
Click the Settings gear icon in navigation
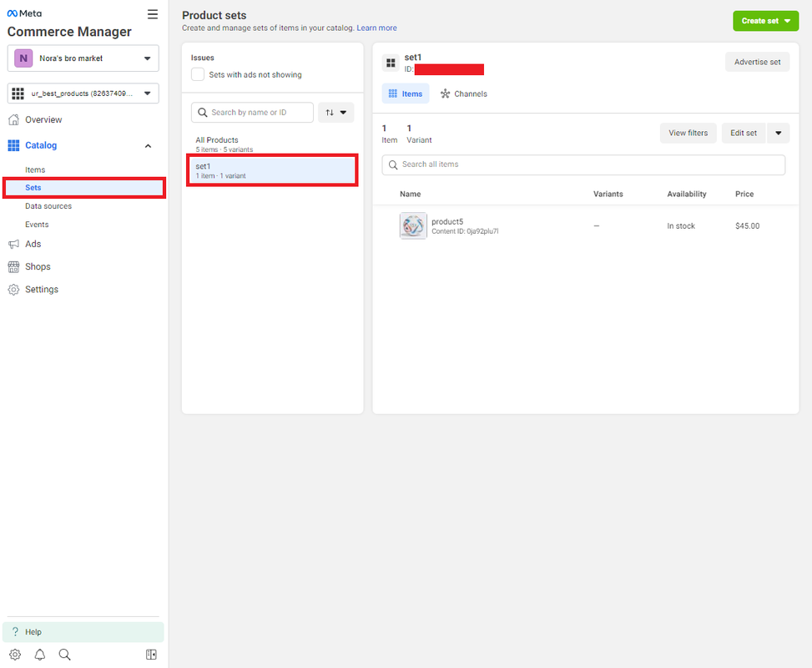[14, 290]
